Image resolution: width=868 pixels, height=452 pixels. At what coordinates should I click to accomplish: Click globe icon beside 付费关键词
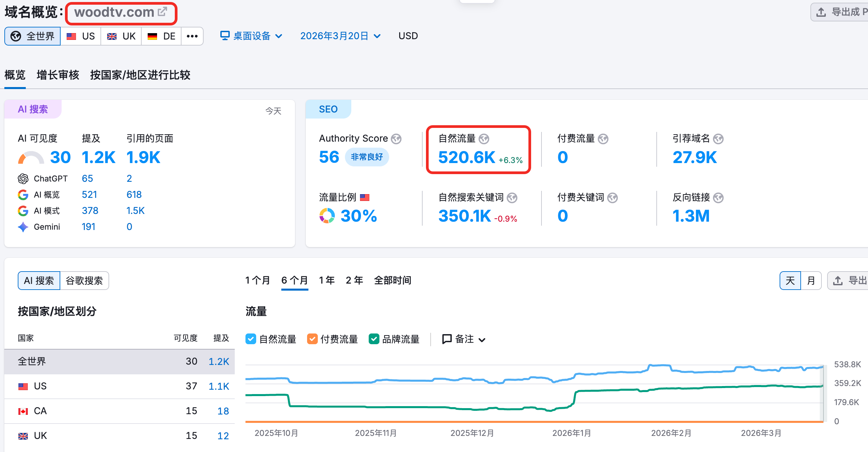point(612,198)
